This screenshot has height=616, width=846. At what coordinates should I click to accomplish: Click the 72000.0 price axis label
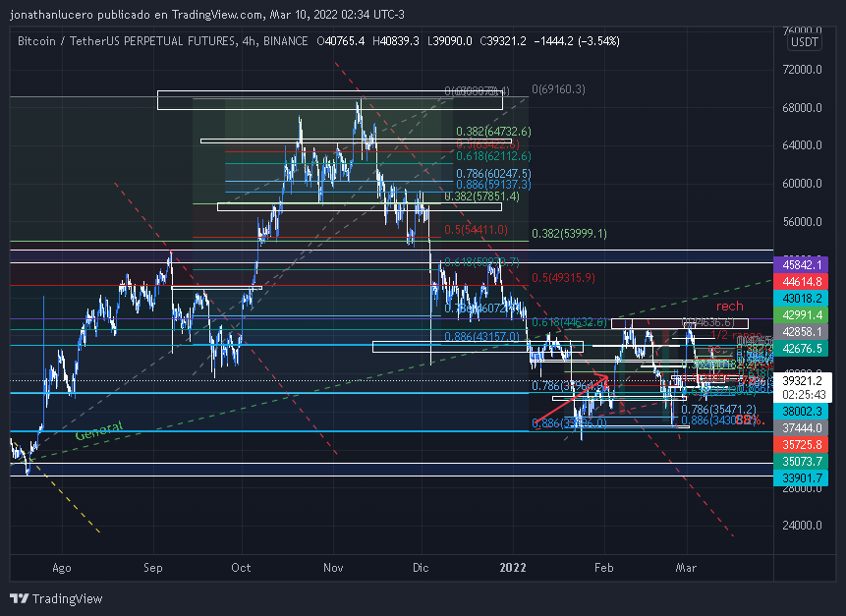click(x=802, y=70)
